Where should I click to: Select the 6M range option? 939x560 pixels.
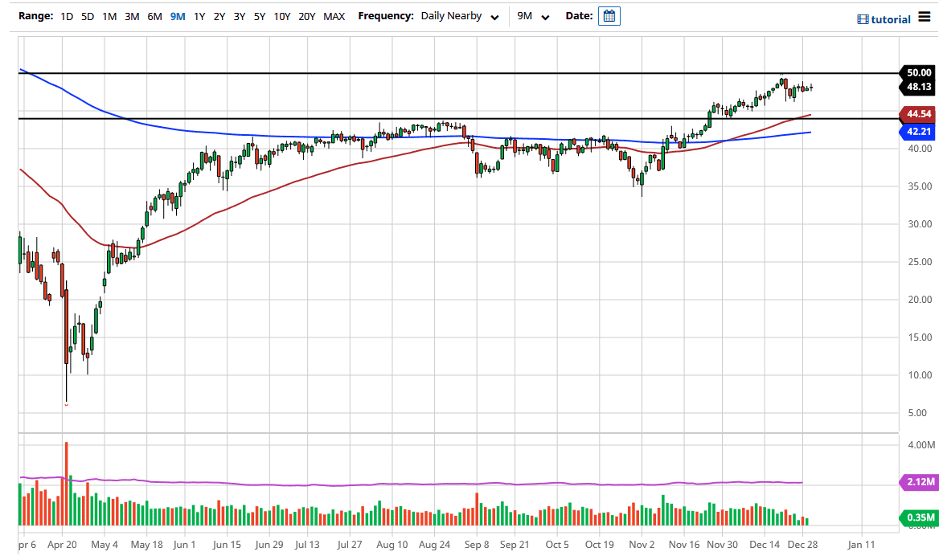click(154, 15)
